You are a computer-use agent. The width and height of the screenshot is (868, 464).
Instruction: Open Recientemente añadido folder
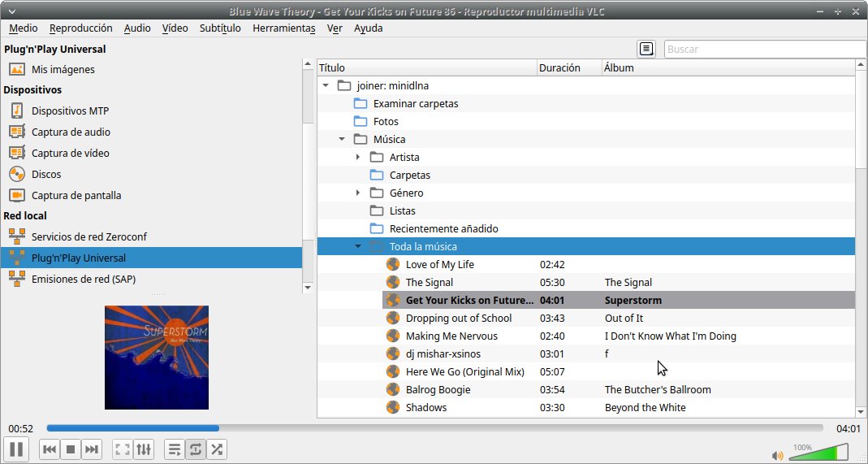coord(444,228)
